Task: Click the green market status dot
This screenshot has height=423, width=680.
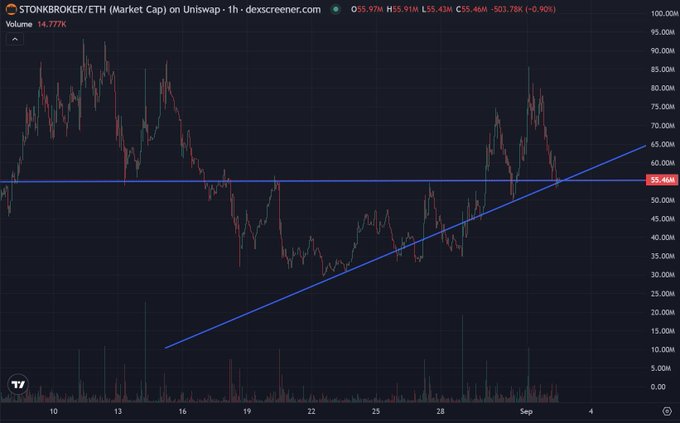Action: click(335, 9)
